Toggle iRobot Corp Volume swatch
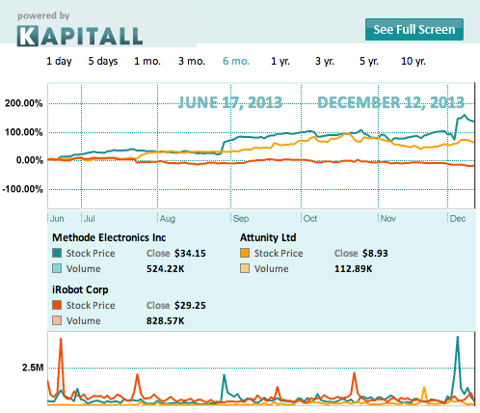 point(57,320)
